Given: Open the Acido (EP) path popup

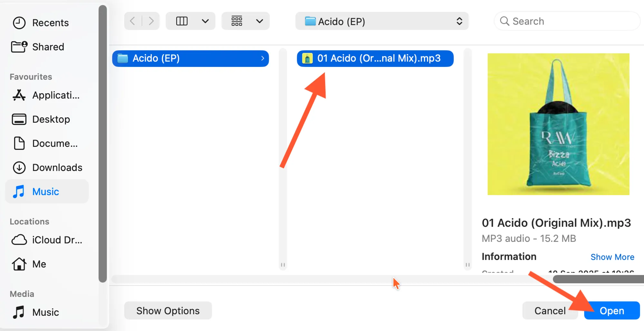Looking at the screenshot, I should [x=382, y=21].
